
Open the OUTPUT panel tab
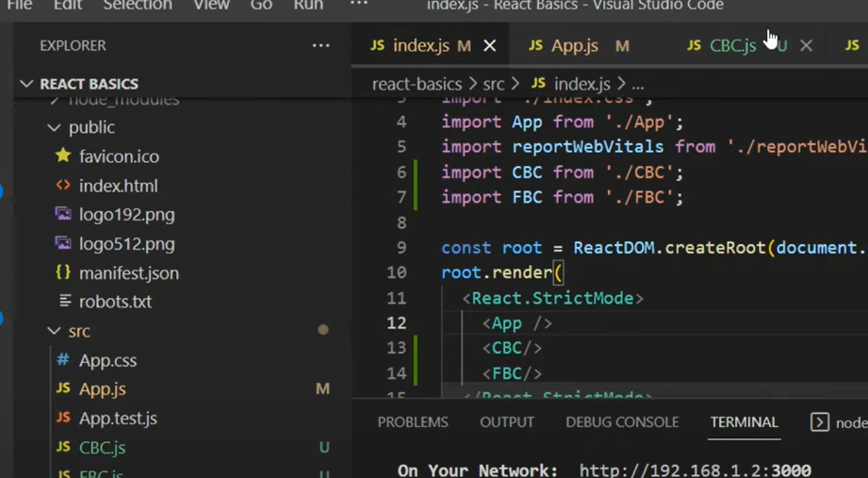pos(507,422)
